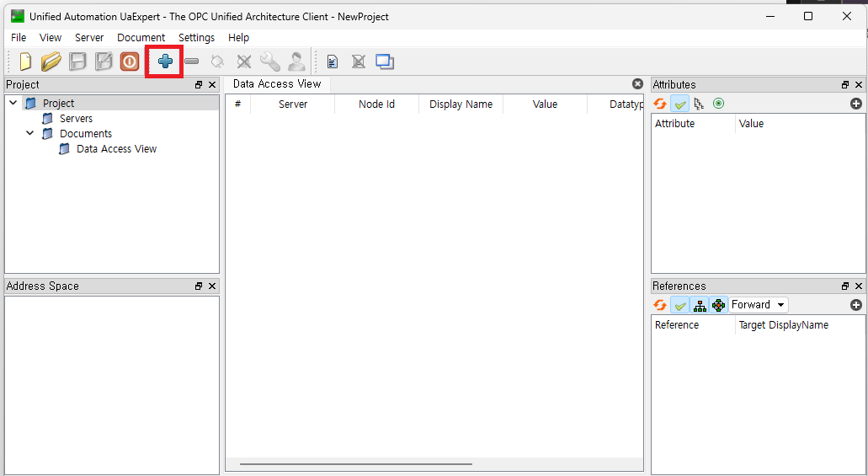Click the orange power shutdown icon
The height and width of the screenshot is (476, 868).
(130, 62)
